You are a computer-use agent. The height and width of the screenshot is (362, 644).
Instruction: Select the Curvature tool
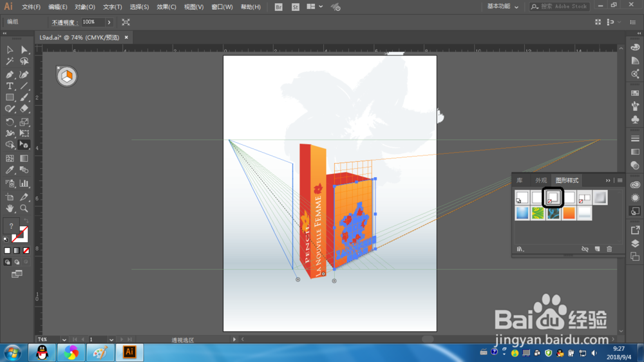[x=24, y=74]
